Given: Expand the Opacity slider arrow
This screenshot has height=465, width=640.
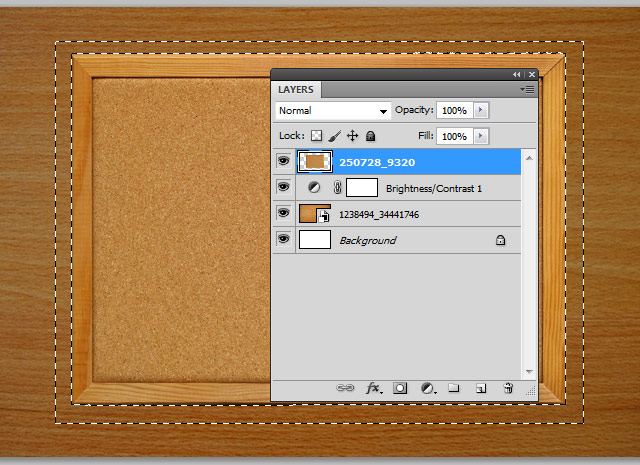Looking at the screenshot, I should click(482, 110).
